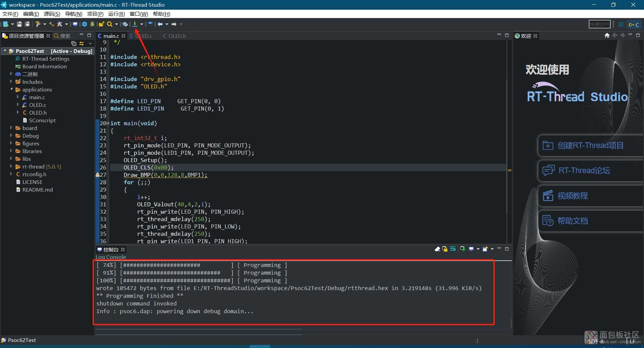Open the 文件(F) menu
644x348 pixels.
[10, 14]
